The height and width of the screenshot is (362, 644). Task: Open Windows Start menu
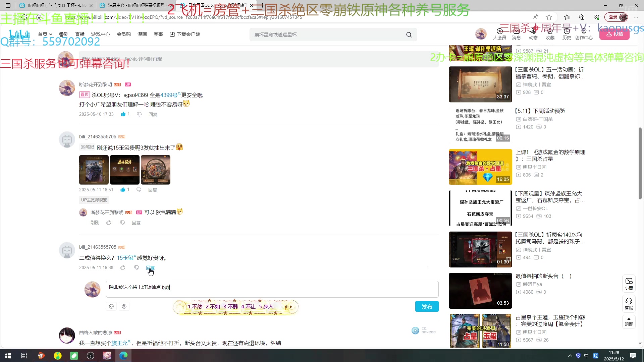click(8, 356)
